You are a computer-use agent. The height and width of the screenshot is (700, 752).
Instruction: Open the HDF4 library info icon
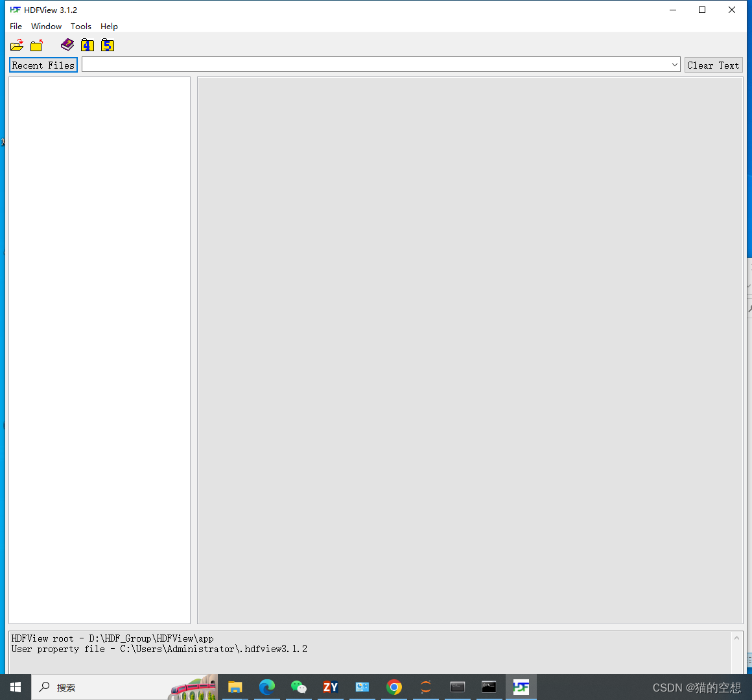(88, 45)
